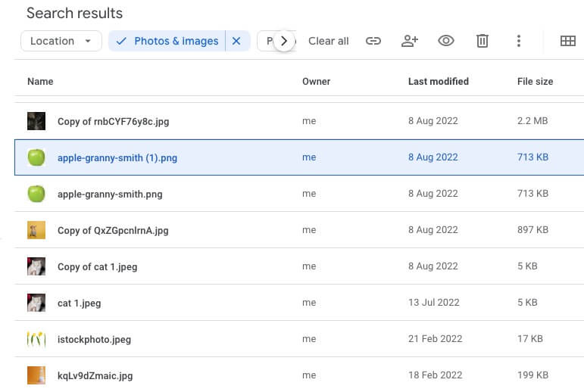Sort by File size column header
Viewport: 584px width, 392px height.
(x=535, y=81)
